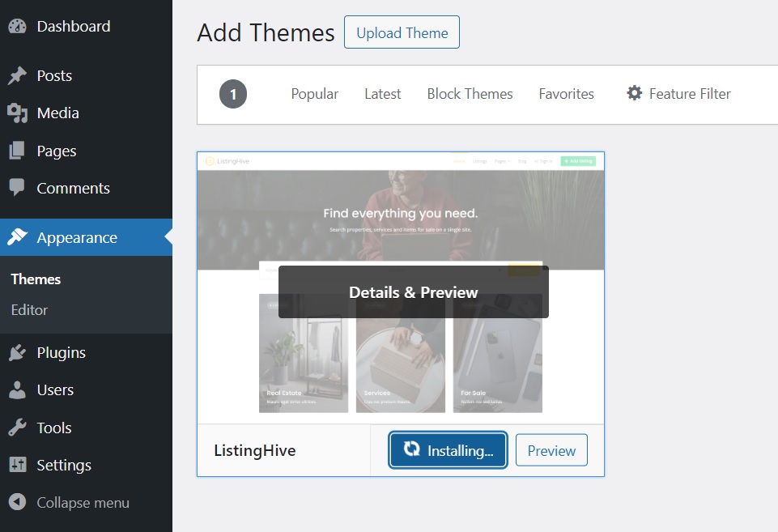Expand the Feature Filter options
The height and width of the screenshot is (532, 778).
(678, 94)
